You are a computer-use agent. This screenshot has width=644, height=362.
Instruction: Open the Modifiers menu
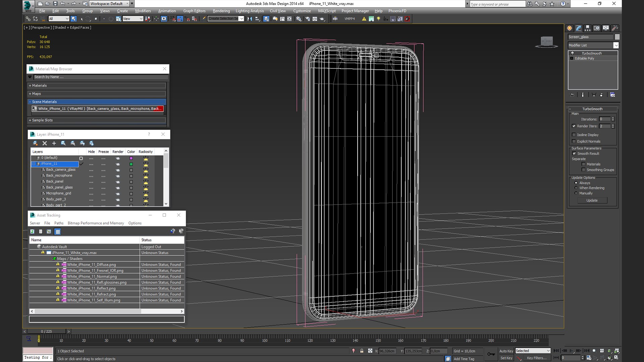pos(143,11)
